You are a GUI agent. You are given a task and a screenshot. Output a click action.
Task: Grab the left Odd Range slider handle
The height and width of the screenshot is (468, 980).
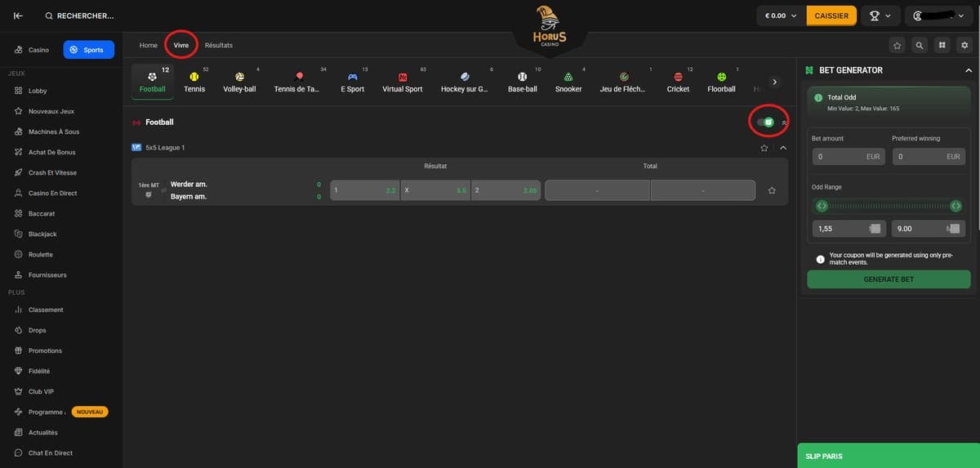point(822,206)
